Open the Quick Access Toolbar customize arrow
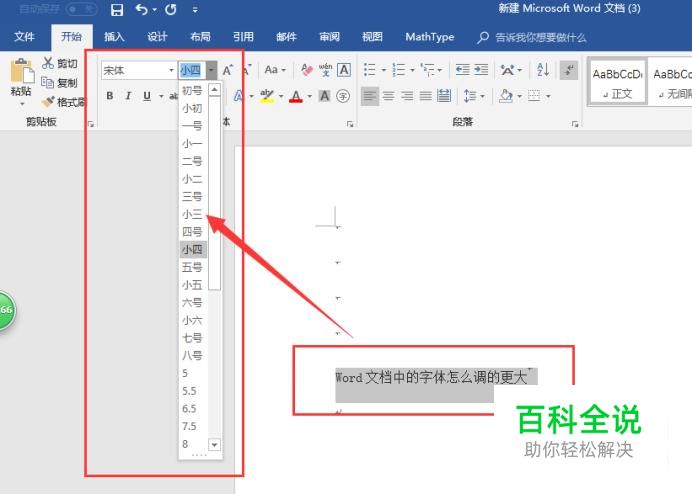Image resolution: width=692 pixels, height=494 pixels. [195, 9]
